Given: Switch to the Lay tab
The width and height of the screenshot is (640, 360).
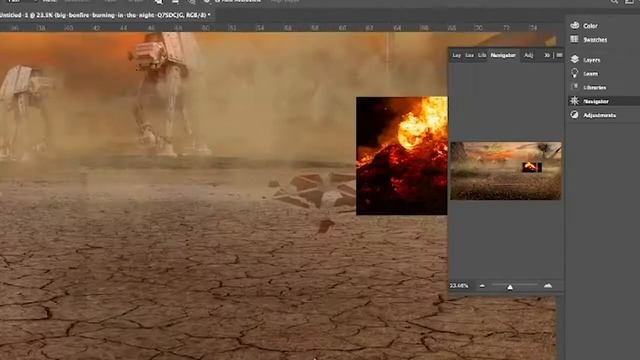Looking at the screenshot, I should click(456, 55).
